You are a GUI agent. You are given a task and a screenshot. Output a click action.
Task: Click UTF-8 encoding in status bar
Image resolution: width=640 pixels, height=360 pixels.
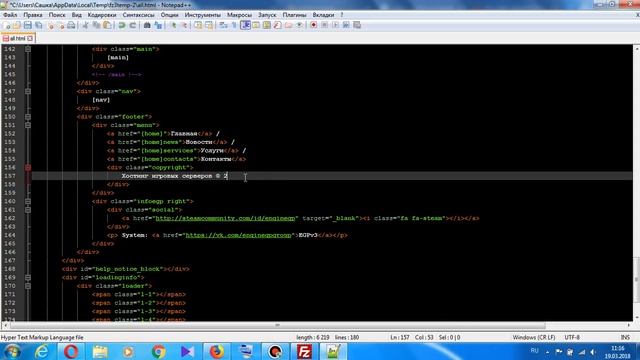click(x=572, y=338)
